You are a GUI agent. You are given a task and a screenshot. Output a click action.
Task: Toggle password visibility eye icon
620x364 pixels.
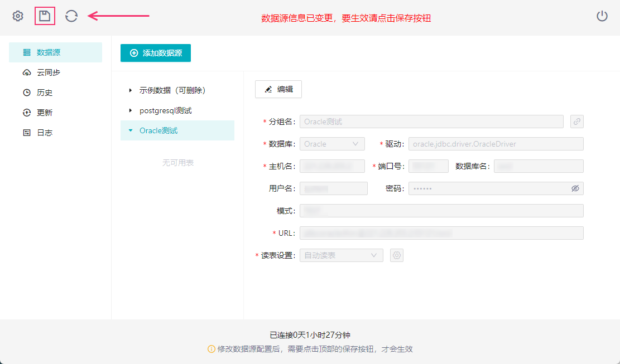pos(575,189)
